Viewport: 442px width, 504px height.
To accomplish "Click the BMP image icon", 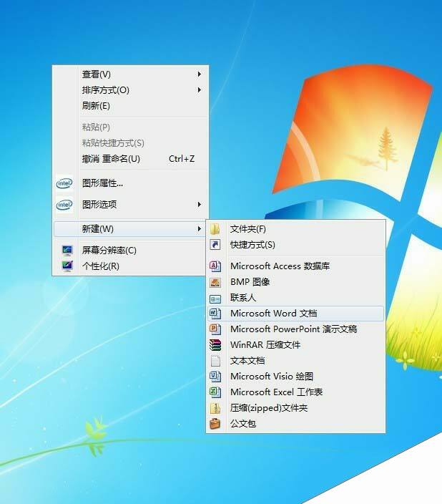I will 215,282.
